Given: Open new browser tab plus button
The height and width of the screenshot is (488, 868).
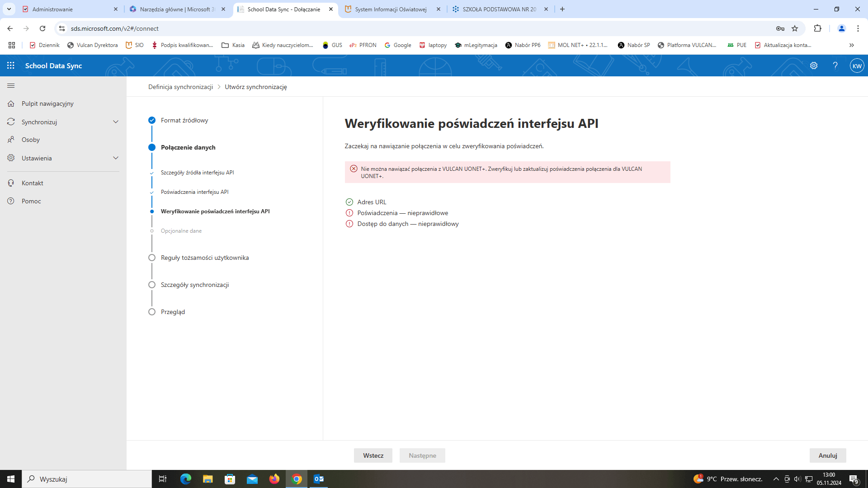Looking at the screenshot, I should click(x=562, y=9).
